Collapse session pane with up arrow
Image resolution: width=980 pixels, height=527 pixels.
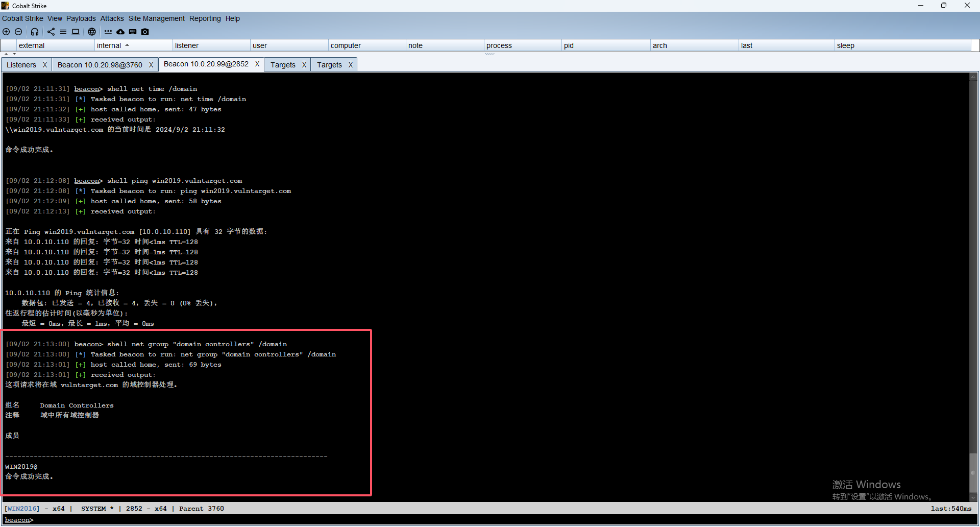click(6, 54)
